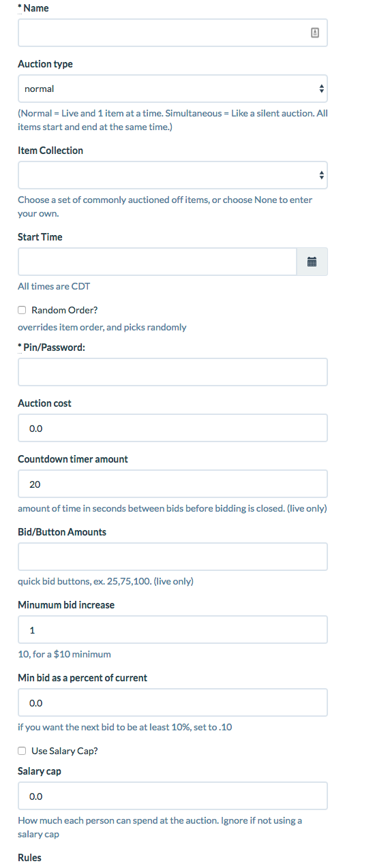
Task: Open the calendar picker for Start Time
Action: coord(312,262)
